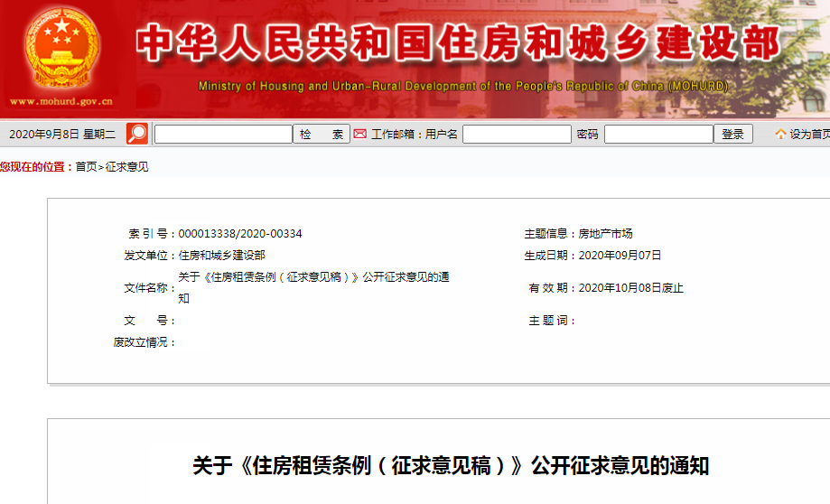This screenshot has width=830, height=504.
Task: Click the set-as-homepage house icon
Action: (780, 134)
